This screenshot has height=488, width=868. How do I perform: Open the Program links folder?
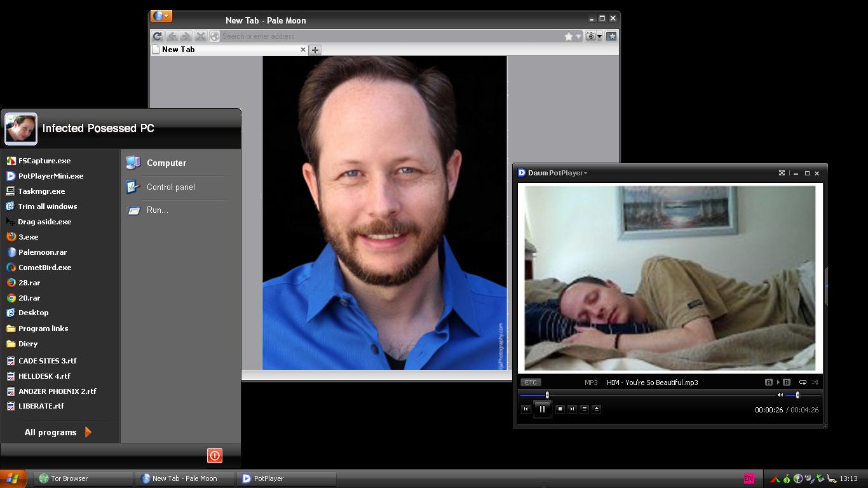point(61,329)
